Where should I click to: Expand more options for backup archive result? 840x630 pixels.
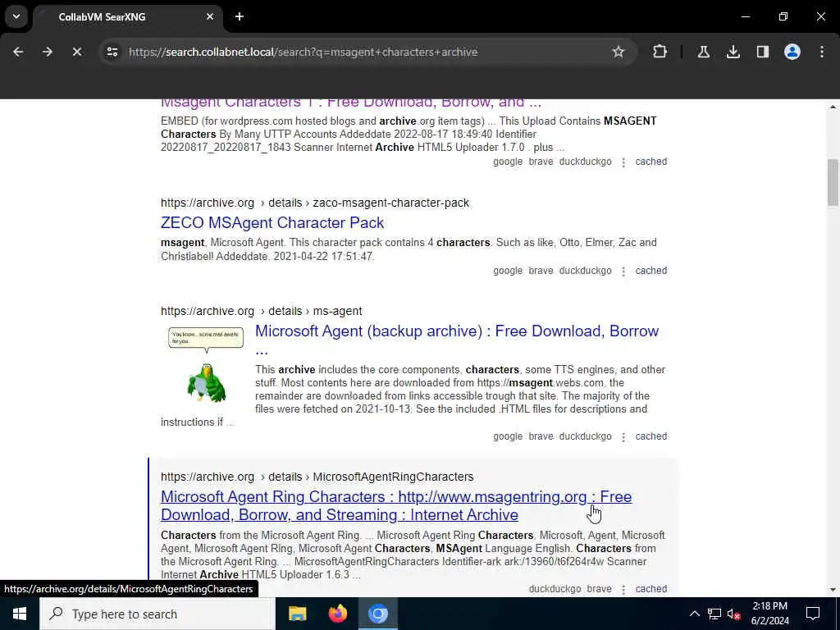[x=623, y=436]
